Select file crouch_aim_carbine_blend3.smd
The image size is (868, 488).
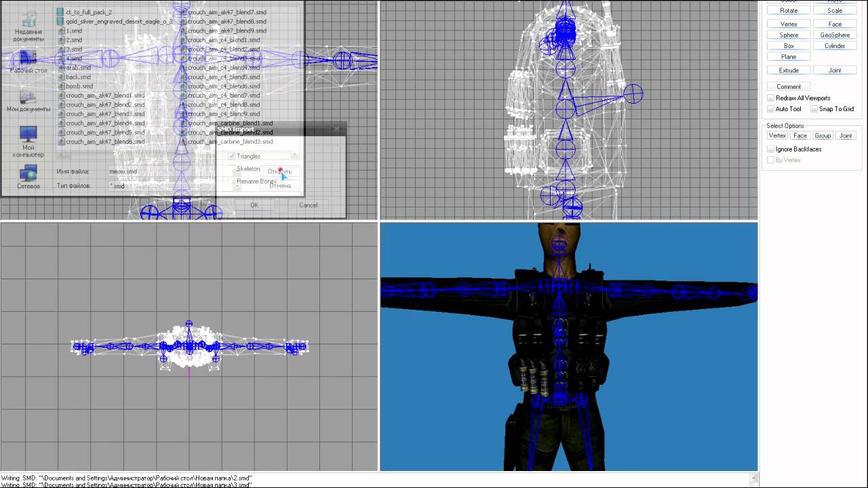pyautogui.click(x=231, y=142)
